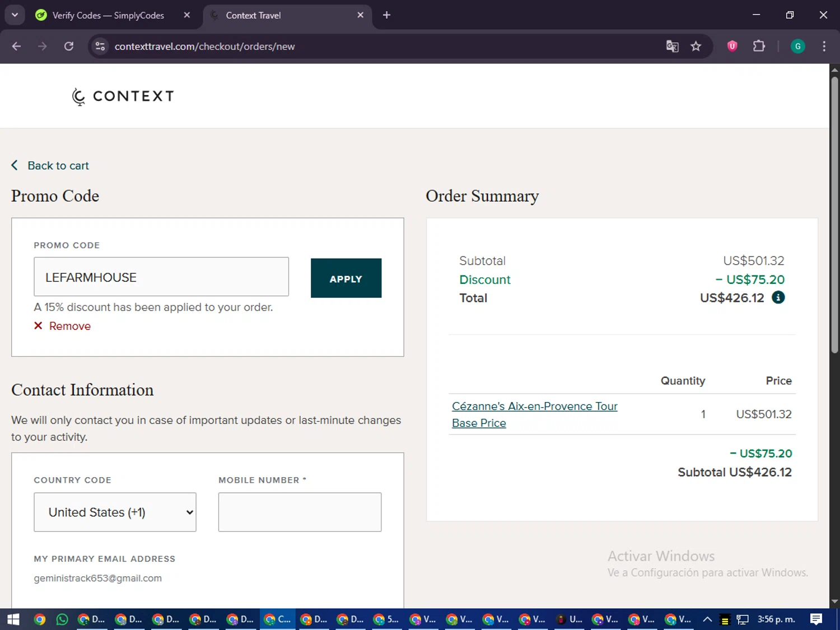Click the page vertical scrollbar thumb
The image size is (840, 630).
834,216
